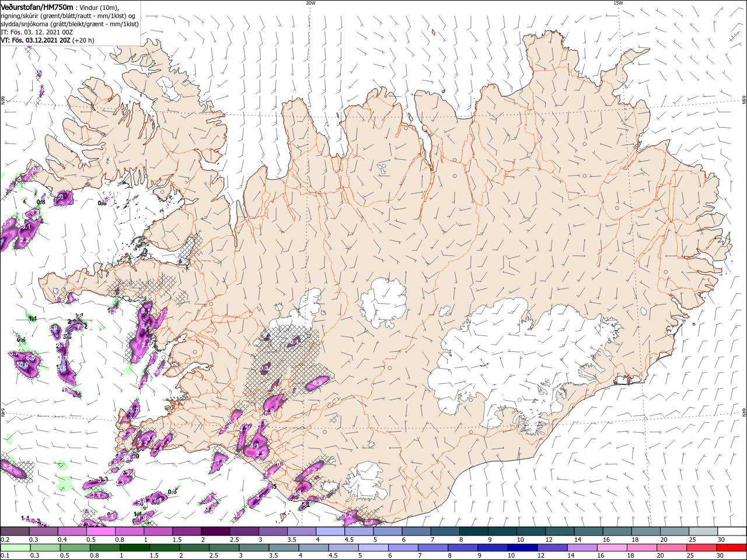Pick the bottom-row rain swatch starting at 1.5
Viewport: 747px width, 560px height.
pyautogui.click(x=163, y=548)
